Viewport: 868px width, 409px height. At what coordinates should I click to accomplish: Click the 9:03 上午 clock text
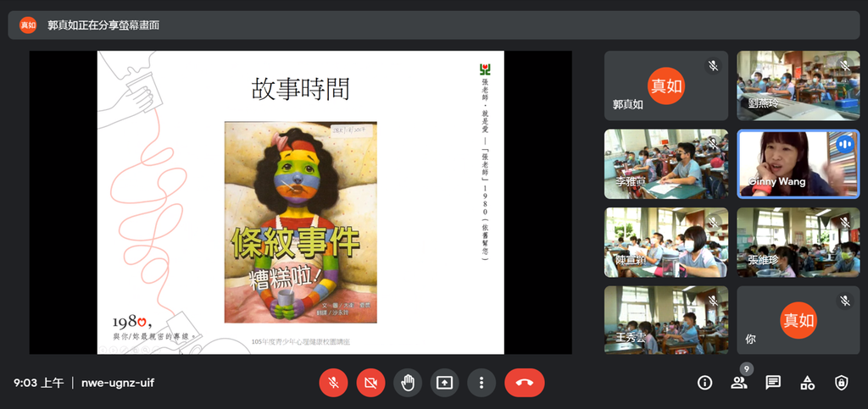point(39,383)
